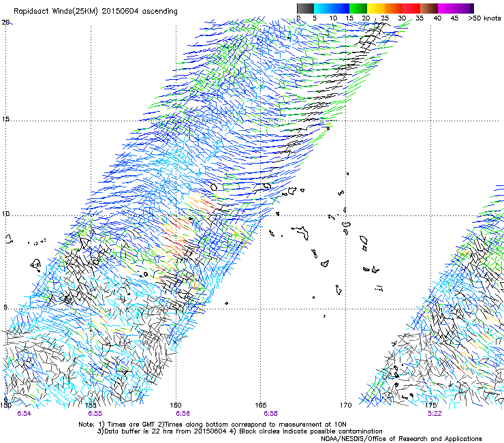Click the "155" longitude label
The width and height of the screenshot is (504, 443).
coord(91,406)
